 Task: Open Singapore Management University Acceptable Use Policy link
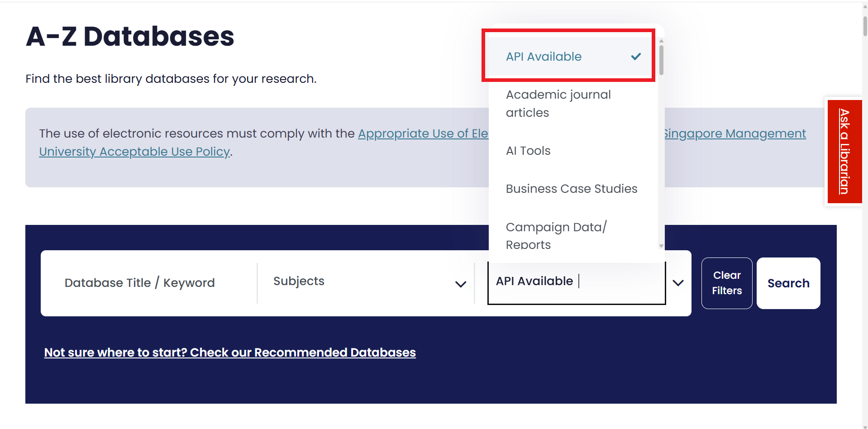[135, 152]
